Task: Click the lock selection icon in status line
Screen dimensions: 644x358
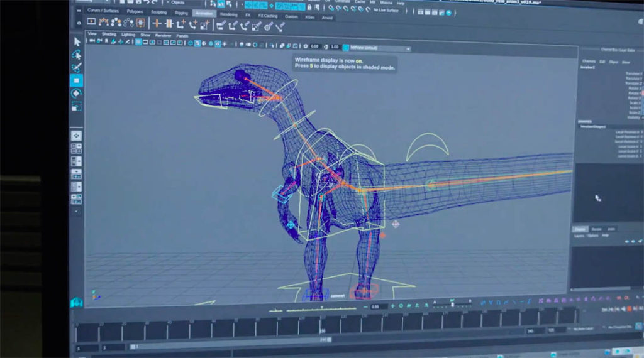Action: click(309, 8)
